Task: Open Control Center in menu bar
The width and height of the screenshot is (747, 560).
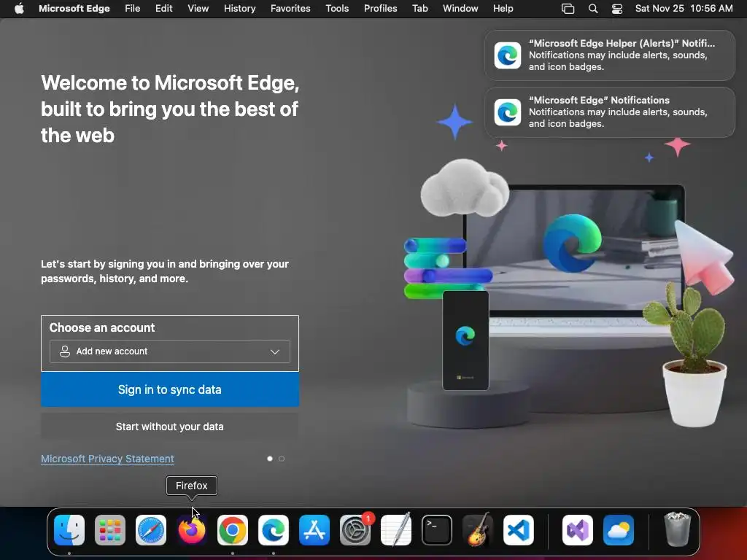Action: tap(617, 9)
